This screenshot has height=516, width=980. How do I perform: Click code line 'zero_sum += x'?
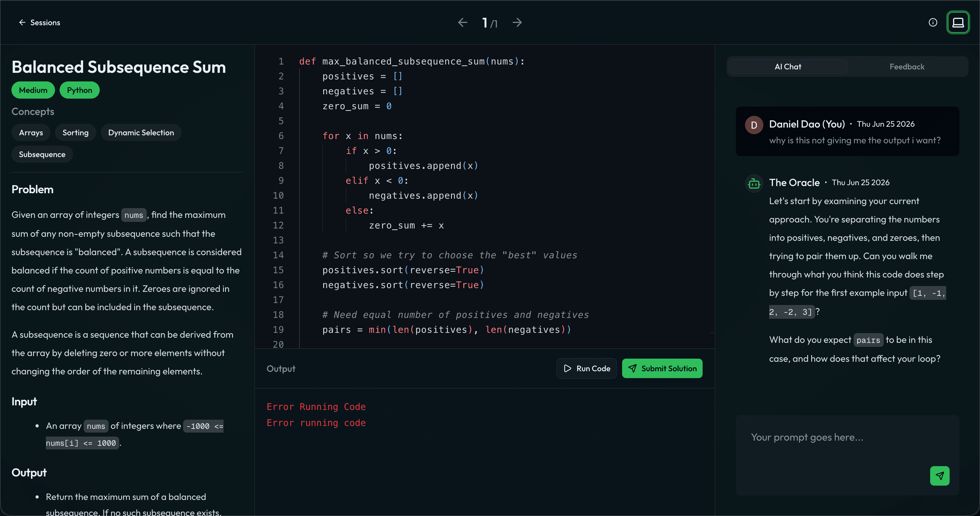click(x=406, y=225)
